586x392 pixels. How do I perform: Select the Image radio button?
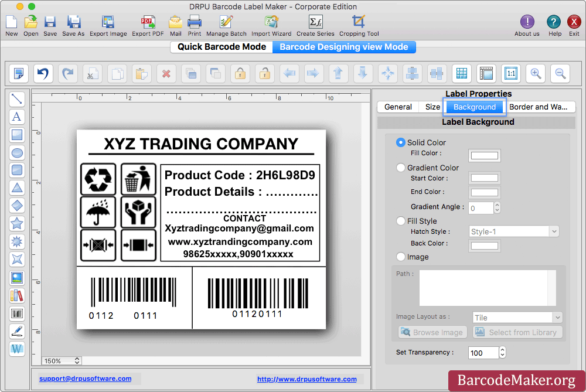pos(400,257)
